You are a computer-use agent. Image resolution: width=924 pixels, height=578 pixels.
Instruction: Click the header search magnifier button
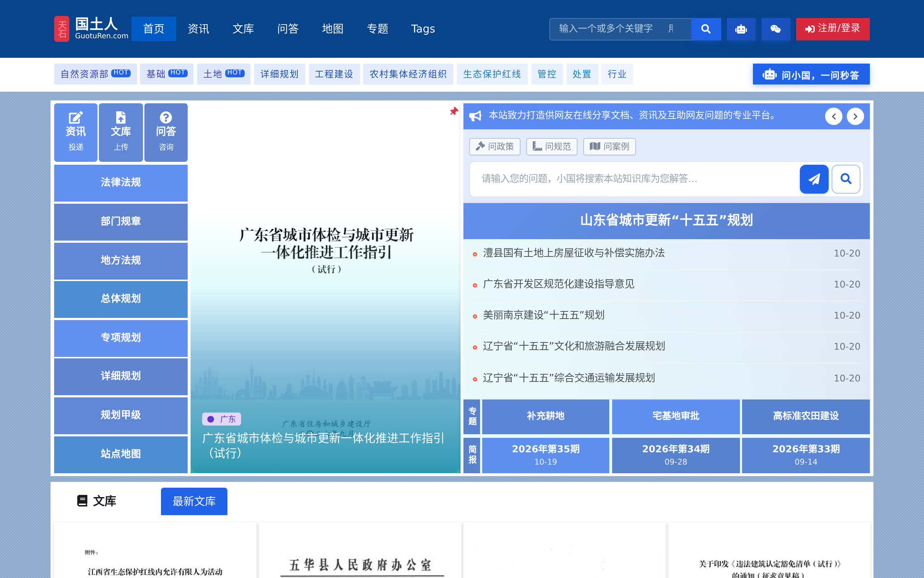[x=706, y=29]
